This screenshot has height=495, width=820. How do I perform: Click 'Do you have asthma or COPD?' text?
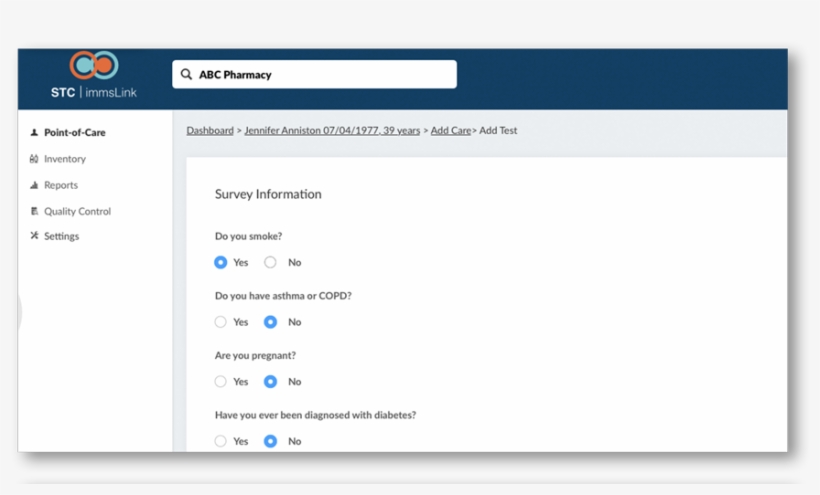(283, 296)
